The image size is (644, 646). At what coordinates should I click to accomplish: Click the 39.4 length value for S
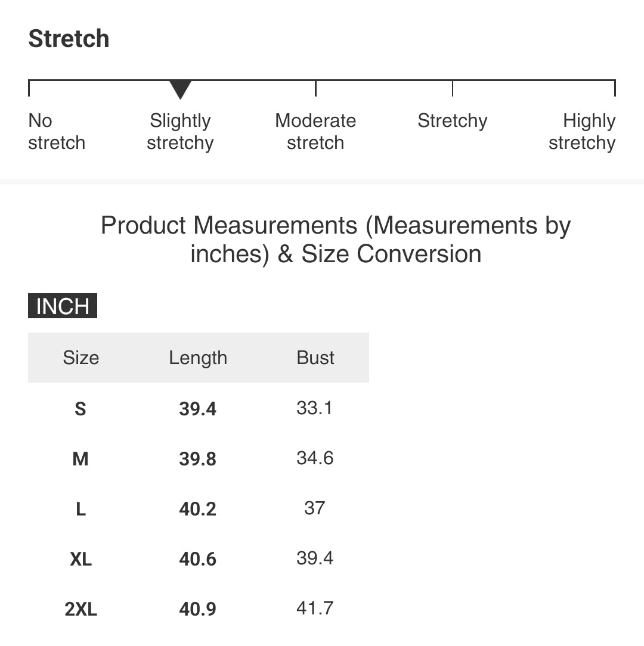(x=197, y=409)
